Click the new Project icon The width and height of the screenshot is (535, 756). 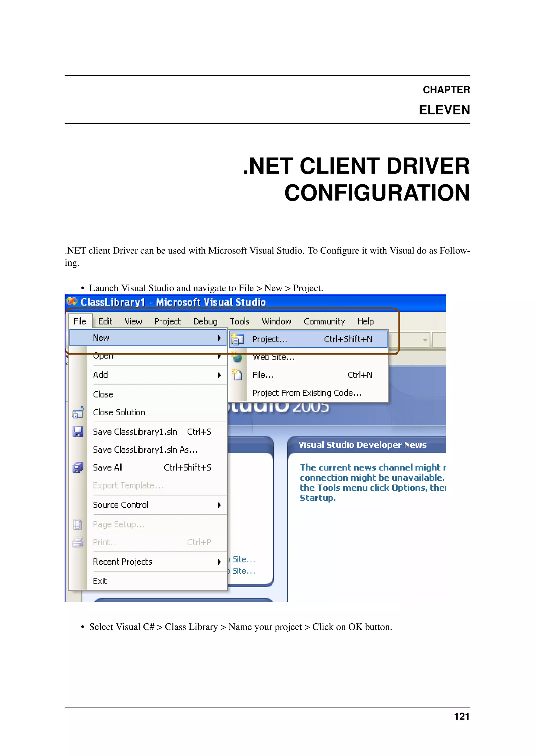point(237,339)
